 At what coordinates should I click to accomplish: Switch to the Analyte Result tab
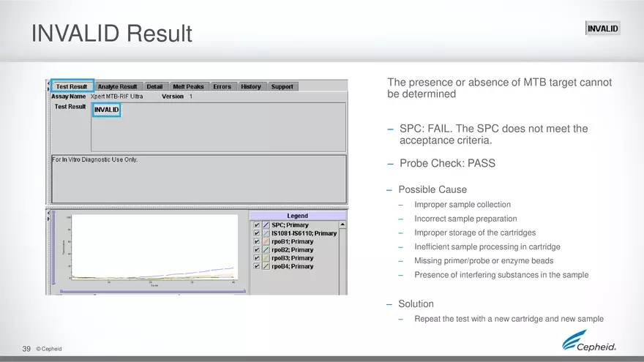pyautogui.click(x=117, y=86)
